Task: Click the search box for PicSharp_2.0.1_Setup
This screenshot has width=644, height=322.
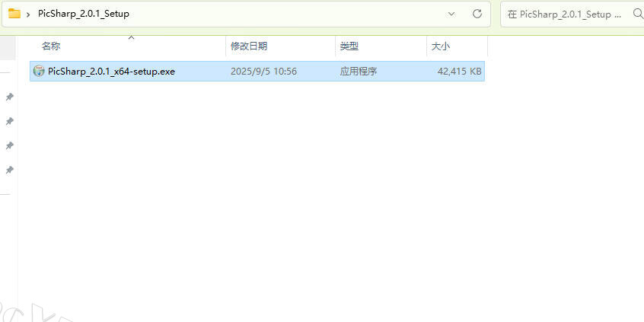Action: coord(572,14)
